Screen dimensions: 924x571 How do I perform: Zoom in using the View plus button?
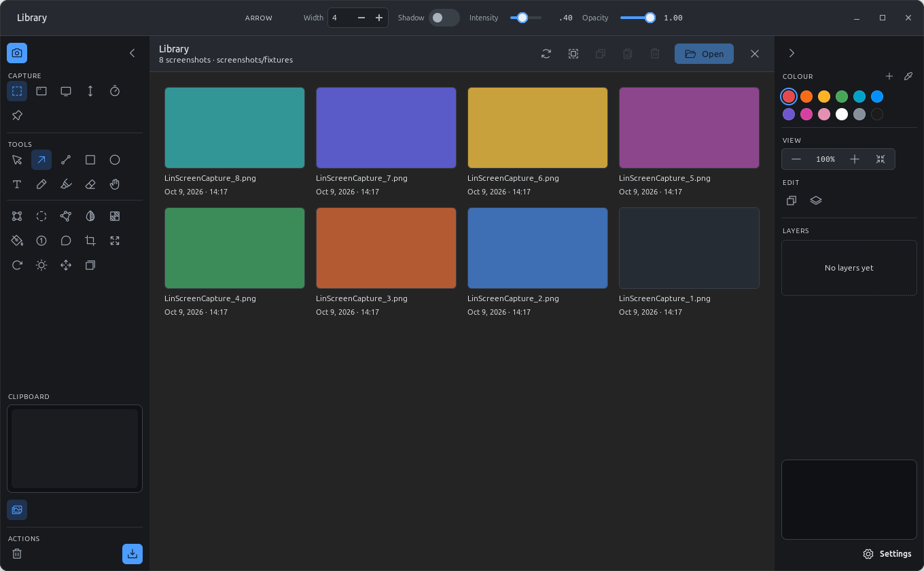pyautogui.click(x=855, y=159)
